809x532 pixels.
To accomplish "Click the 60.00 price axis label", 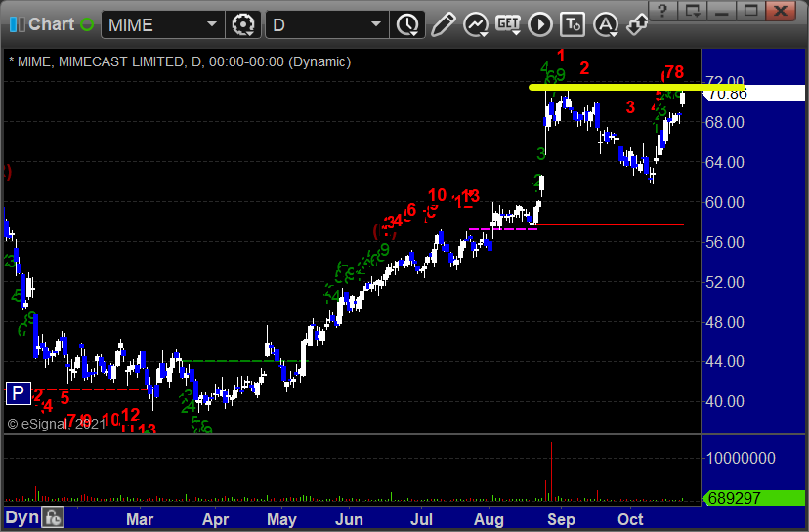I will coord(724,202).
